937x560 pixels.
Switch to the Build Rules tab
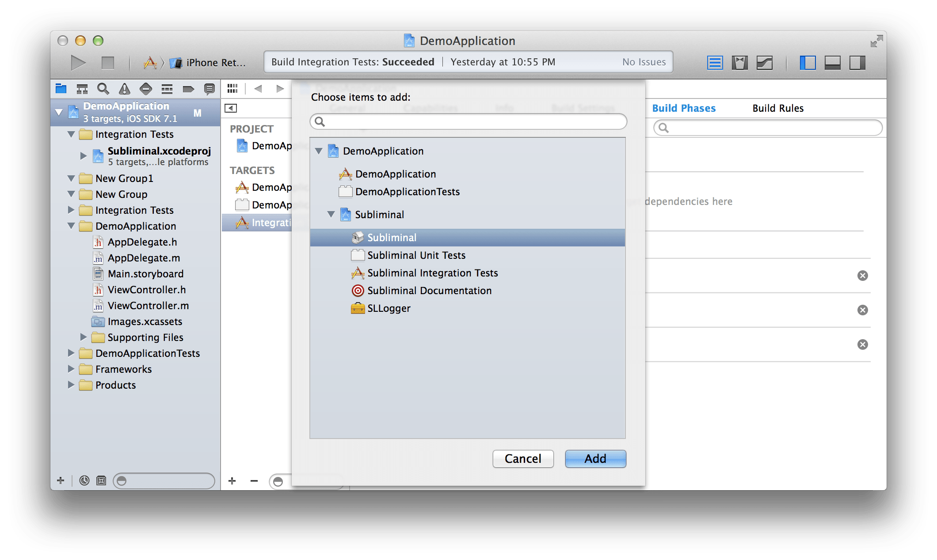coord(778,108)
